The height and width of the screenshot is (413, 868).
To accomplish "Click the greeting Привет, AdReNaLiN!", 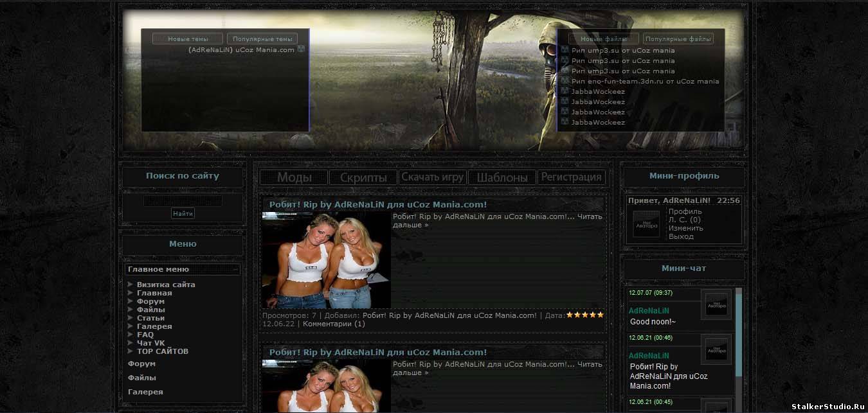I will (669, 200).
